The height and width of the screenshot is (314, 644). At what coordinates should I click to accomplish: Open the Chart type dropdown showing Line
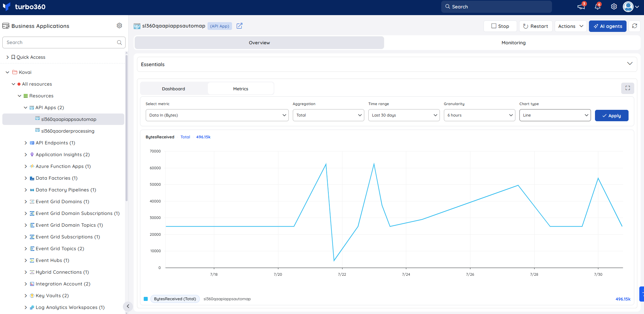coord(555,115)
